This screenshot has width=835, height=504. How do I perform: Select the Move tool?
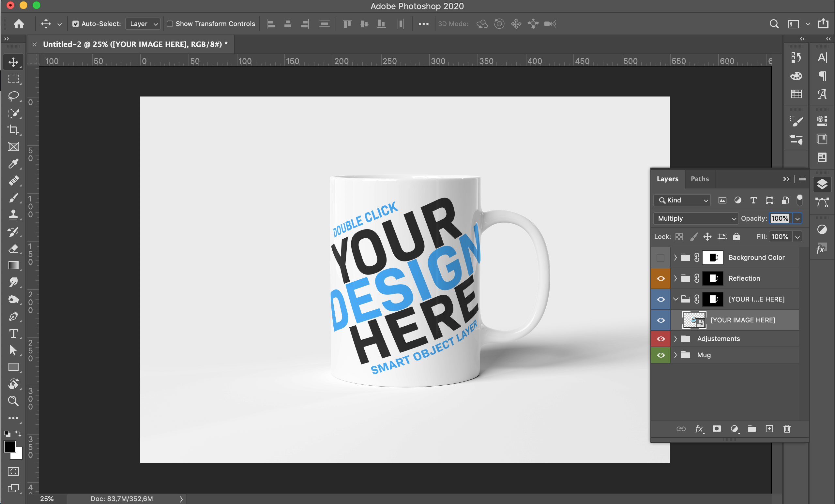click(13, 61)
